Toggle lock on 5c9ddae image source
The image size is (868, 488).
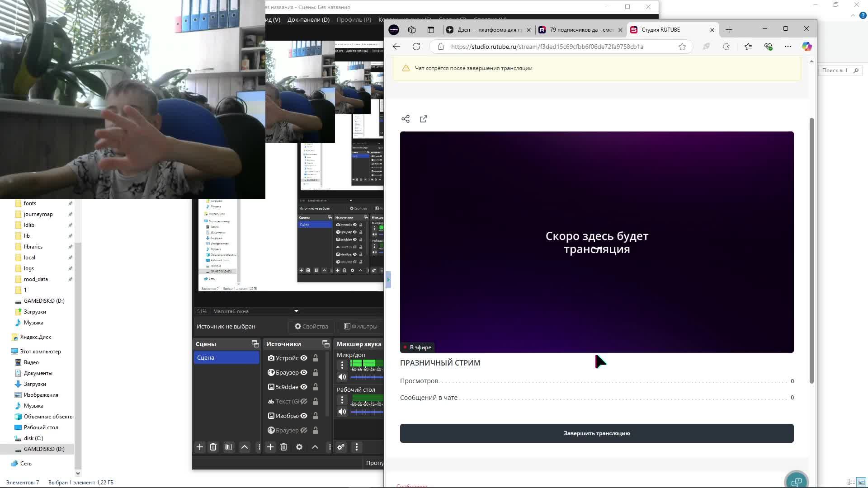click(x=316, y=387)
